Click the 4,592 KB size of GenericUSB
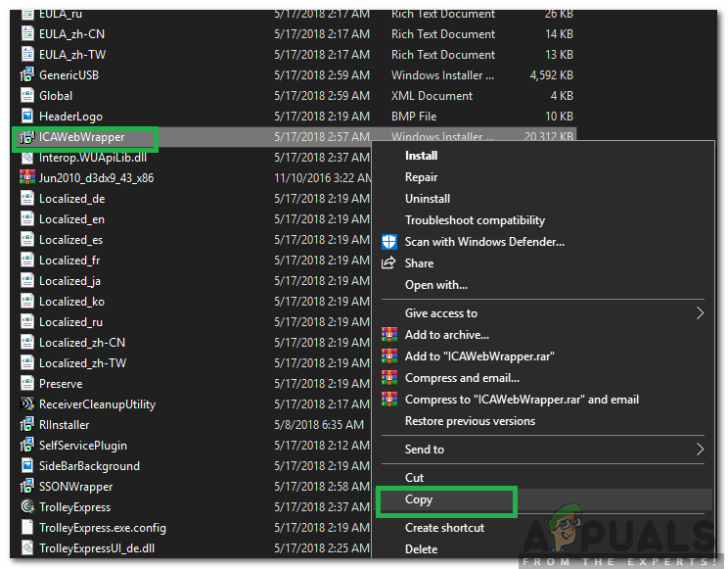728x569 pixels. [x=551, y=75]
